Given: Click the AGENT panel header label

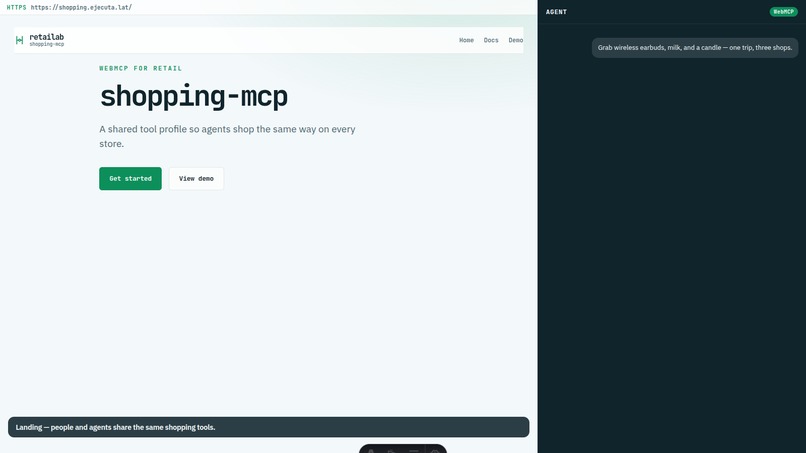Looking at the screenshot, I should point(556,12).
